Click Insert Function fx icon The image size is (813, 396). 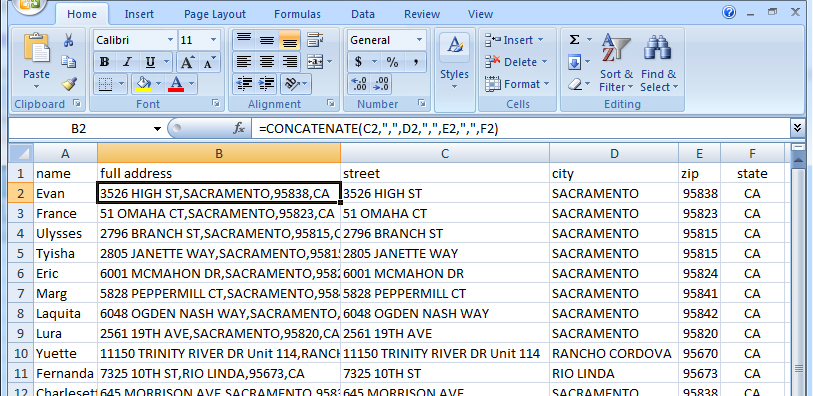click(239, 128)
